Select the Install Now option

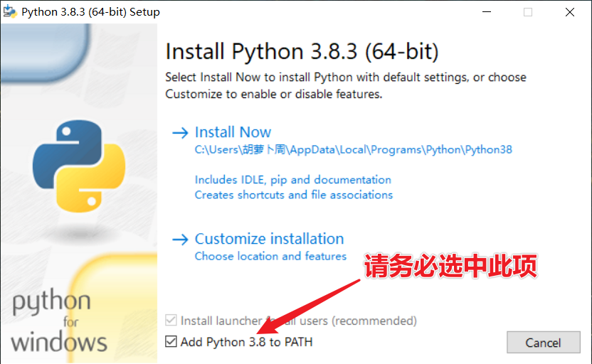(233, 132)
